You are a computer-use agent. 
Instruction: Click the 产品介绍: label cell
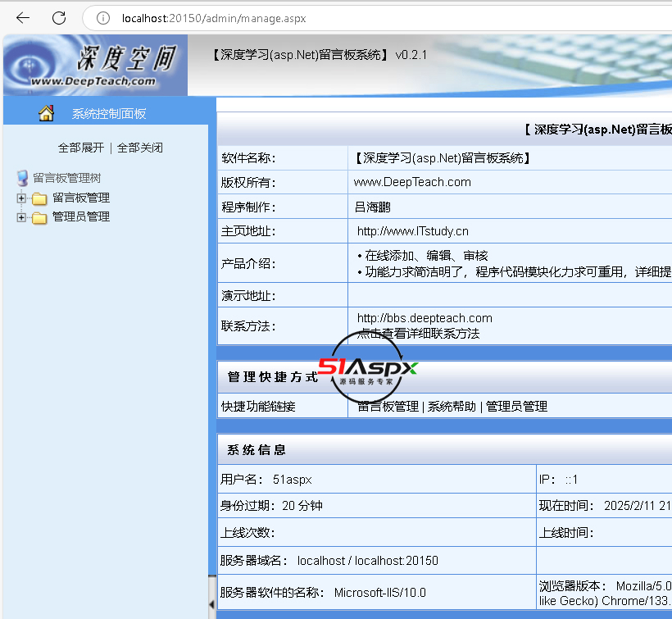click(283, 263)
